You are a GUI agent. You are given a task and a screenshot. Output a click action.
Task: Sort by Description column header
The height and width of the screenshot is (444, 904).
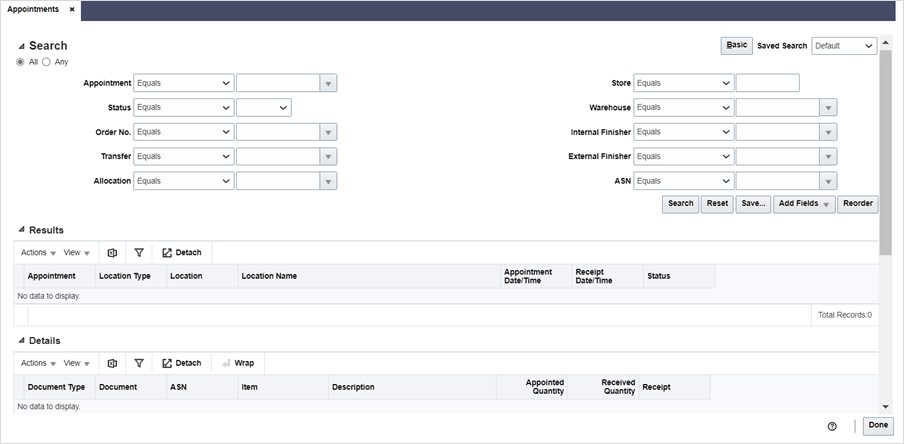(412, 387)
